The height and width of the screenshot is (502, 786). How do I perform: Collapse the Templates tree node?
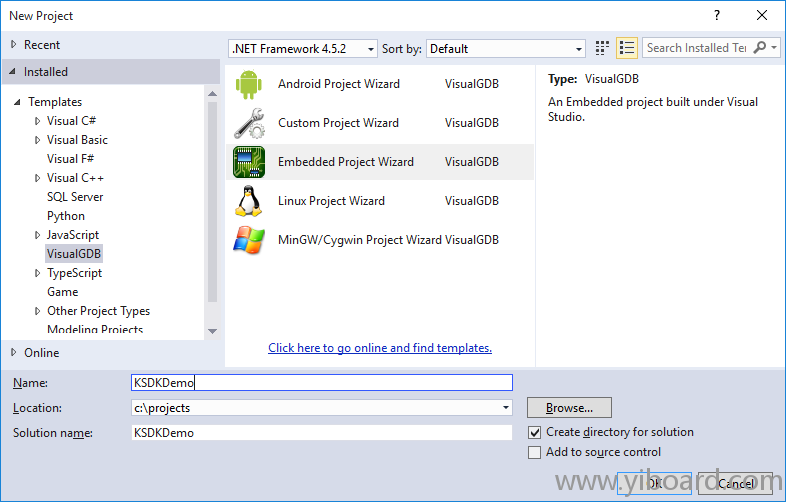[x=17, y=102]
